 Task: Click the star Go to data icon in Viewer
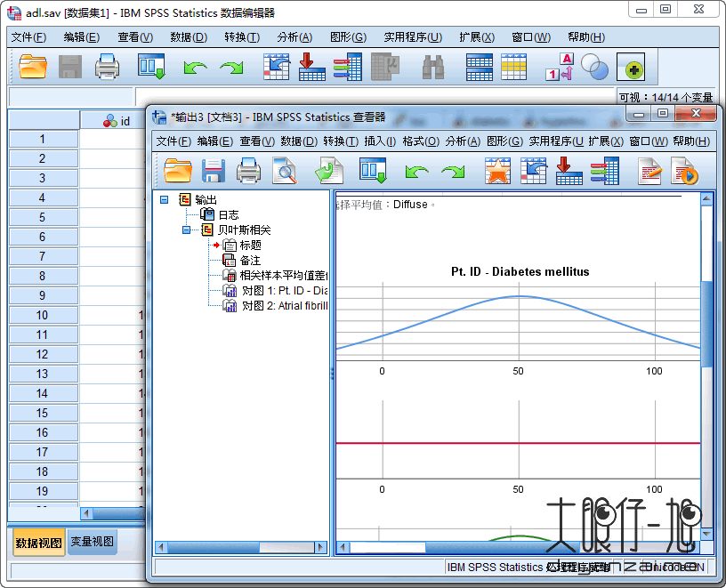click(497, 171)
